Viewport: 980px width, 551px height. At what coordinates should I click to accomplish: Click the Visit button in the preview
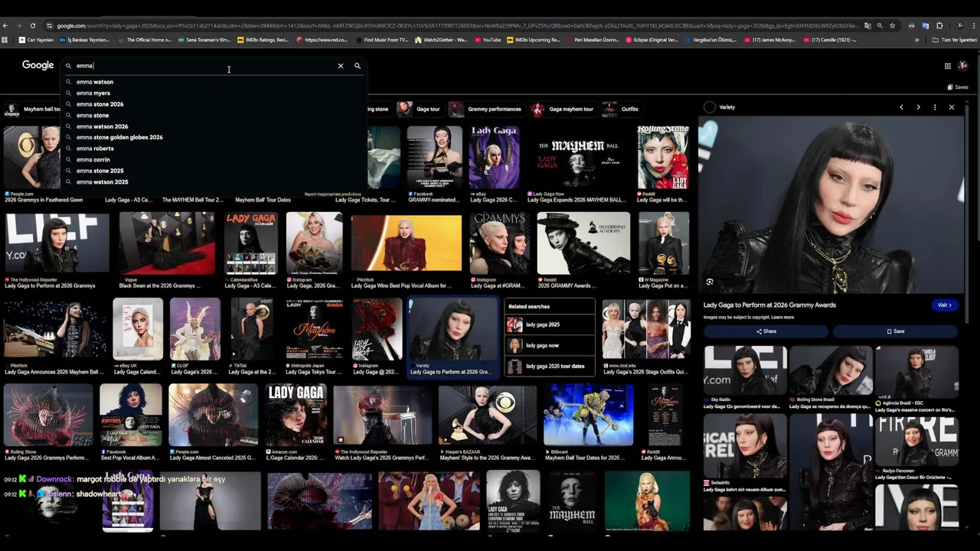945,305
